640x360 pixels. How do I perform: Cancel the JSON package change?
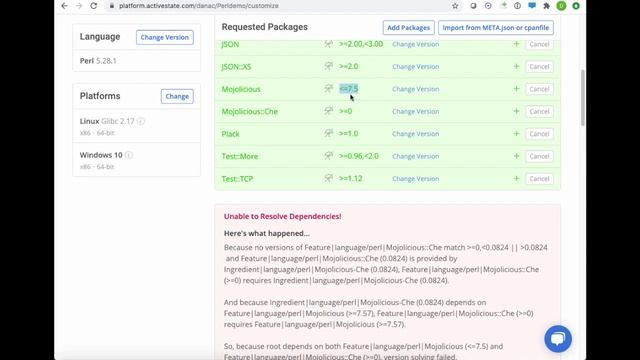(x=539, y=44)
